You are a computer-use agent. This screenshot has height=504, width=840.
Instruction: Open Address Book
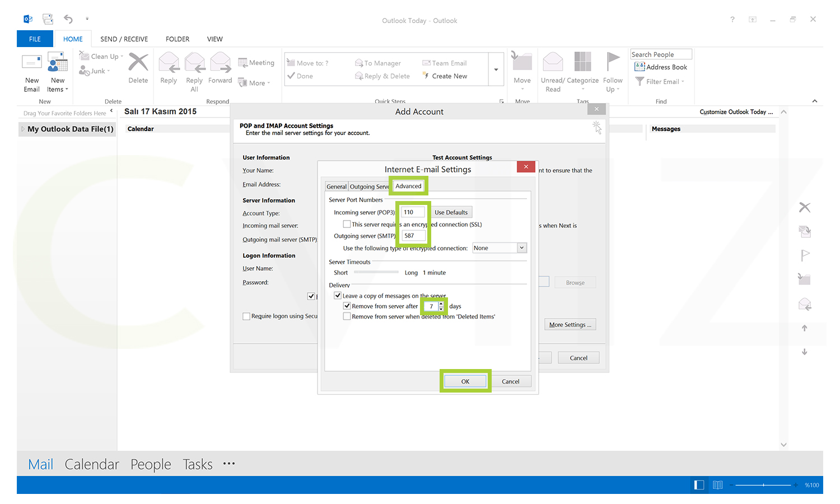coord(661,67)
